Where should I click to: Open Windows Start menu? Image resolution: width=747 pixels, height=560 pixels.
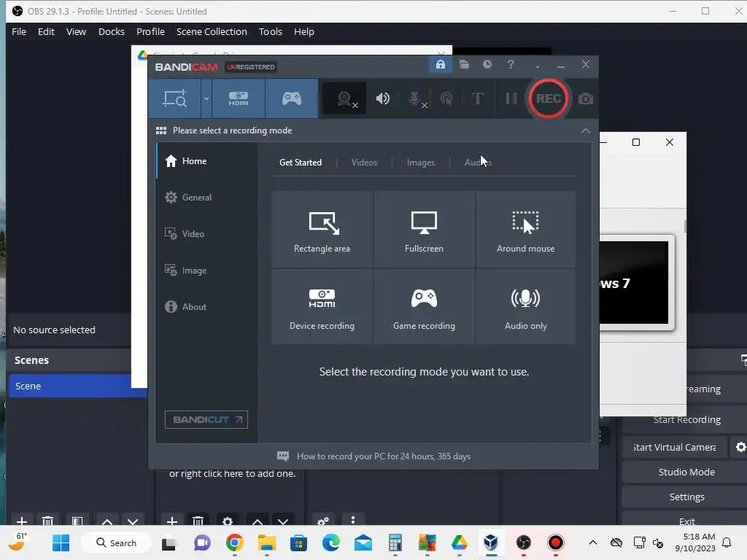point(61,542)
